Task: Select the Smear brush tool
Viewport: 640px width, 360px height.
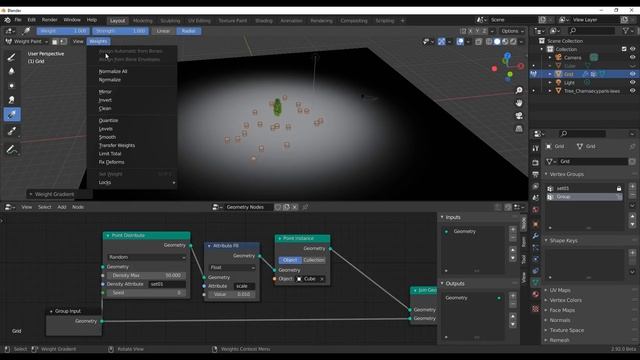Action: pos(12,100)
